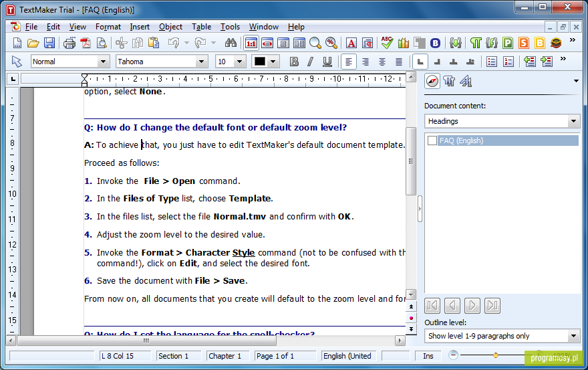Click the selection arrow pointer icon

point(17,62)
